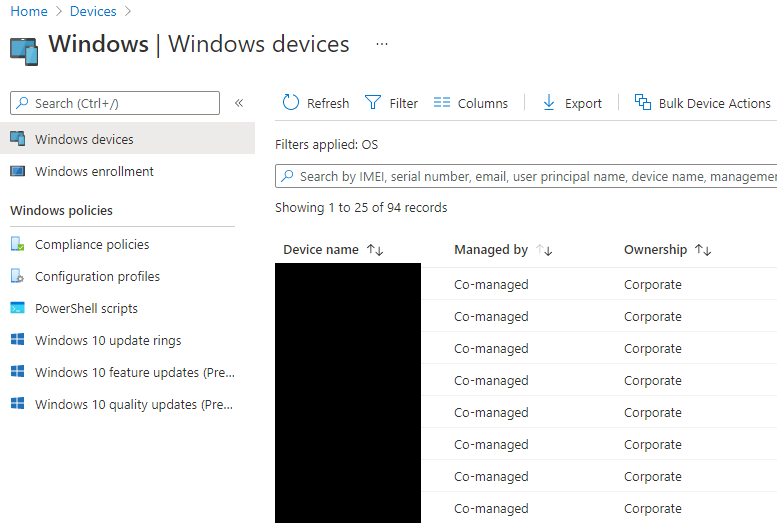
Task: Click the Device name column header
Action: coord(321,249)
